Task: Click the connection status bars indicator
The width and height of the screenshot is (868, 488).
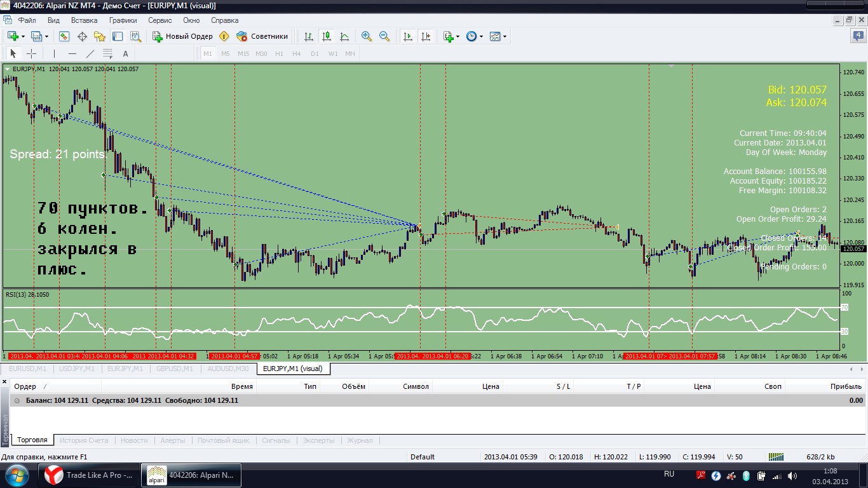Action: (x=776, y=456)
